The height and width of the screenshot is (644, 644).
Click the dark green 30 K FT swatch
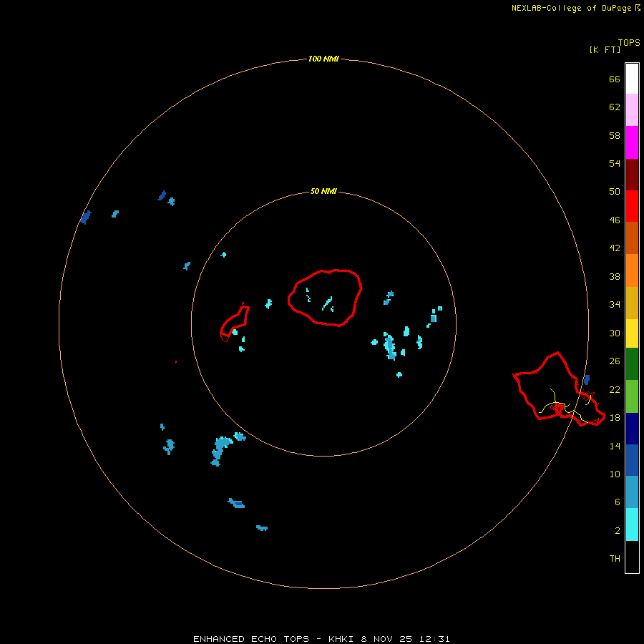click(x=632, y=364)
